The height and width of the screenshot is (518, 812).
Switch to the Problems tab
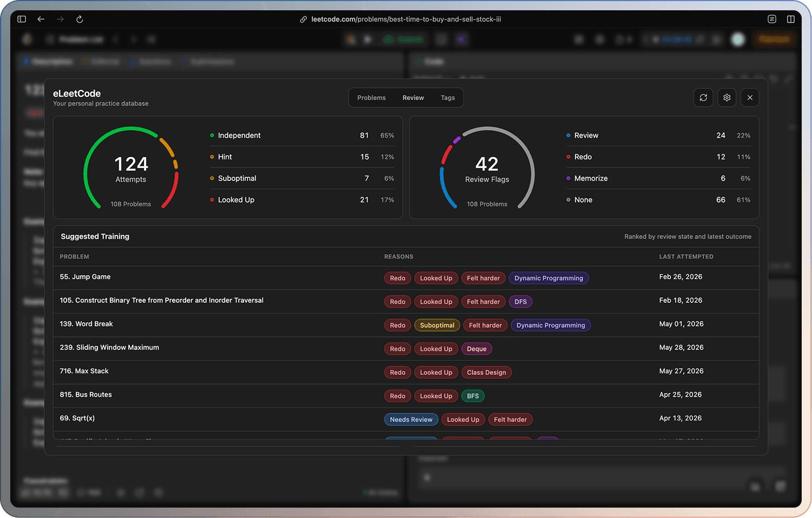[x=371, y=98]
